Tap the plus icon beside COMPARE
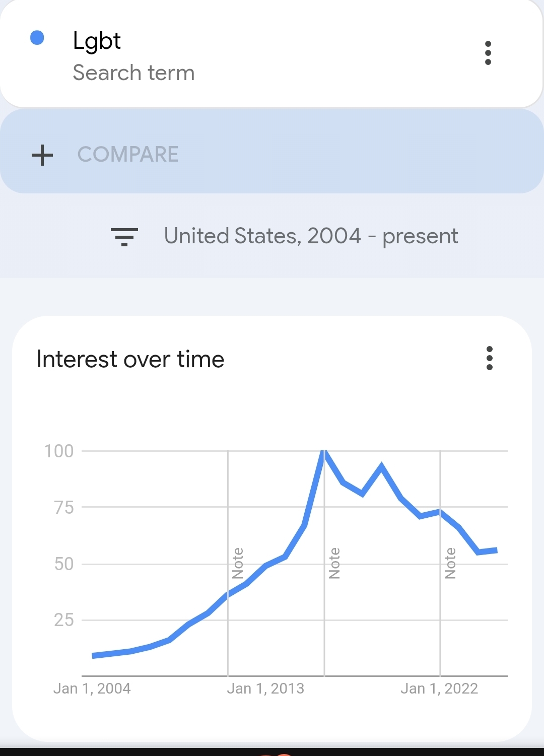The height and width of the screenshot is (756, 544). click(42, 155)
